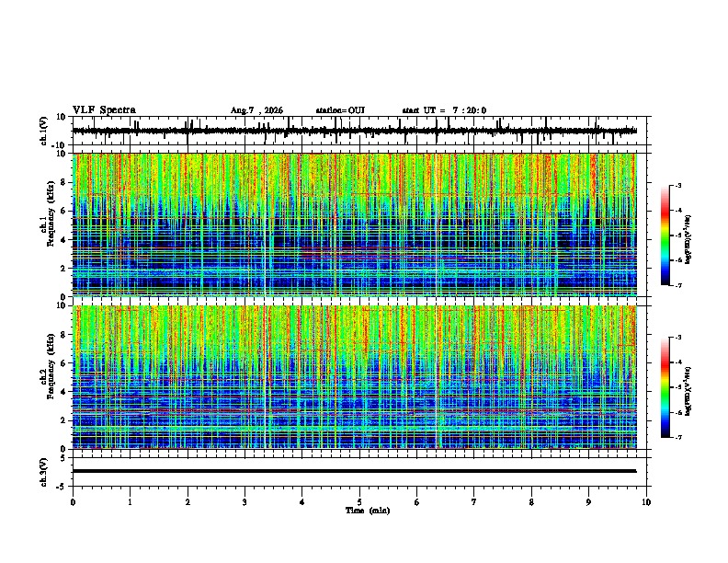Click the ch.1 colorbar label "log(PSD)(V²/Hz)"
The image size is (728, 563).
click(688, 240)
